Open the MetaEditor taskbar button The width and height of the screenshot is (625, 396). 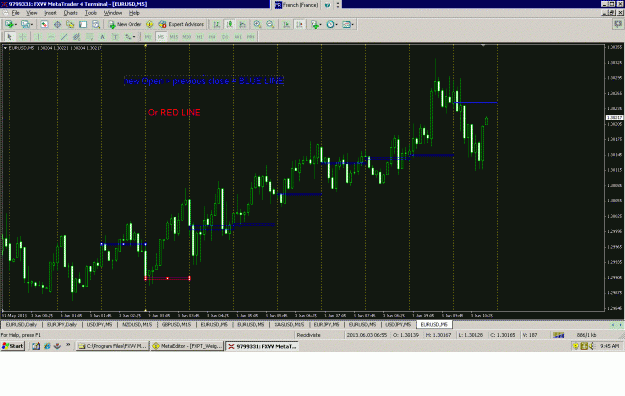pos(187,346)
